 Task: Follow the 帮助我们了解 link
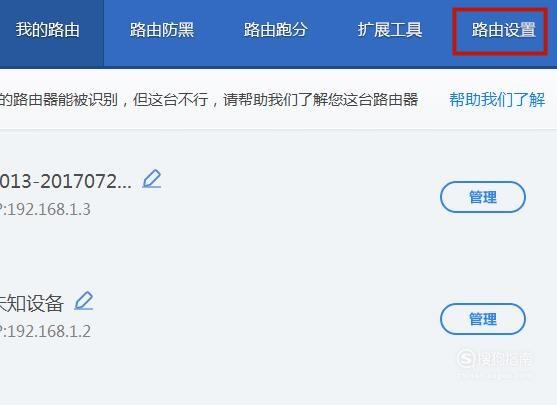(497, 99)
